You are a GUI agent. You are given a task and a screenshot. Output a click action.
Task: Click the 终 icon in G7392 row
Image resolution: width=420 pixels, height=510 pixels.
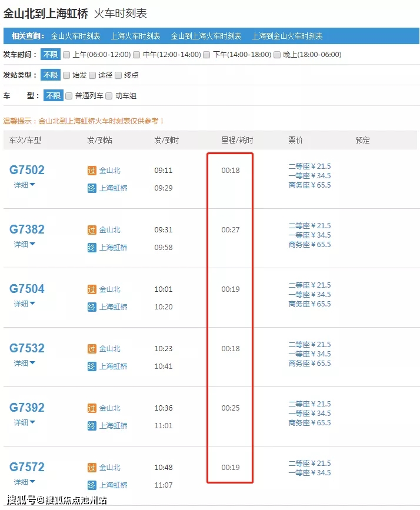coord(92,426)
